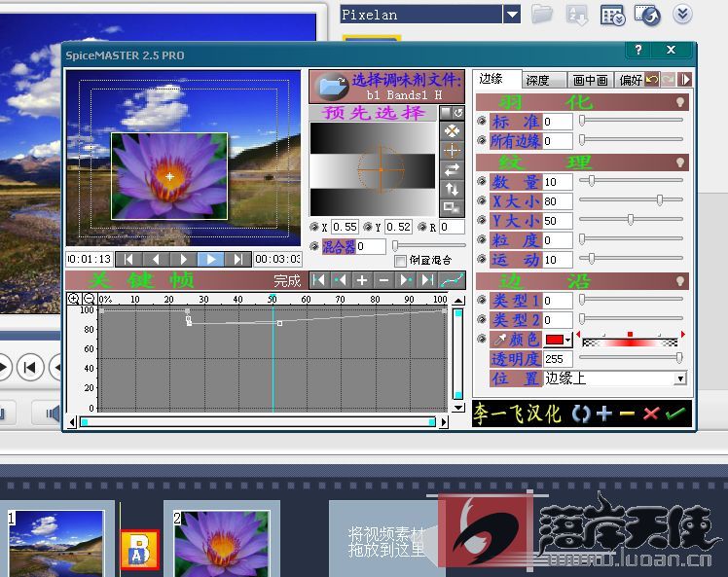
Task: Click the yellow undo arrow icon
Action: pos(652,80)
